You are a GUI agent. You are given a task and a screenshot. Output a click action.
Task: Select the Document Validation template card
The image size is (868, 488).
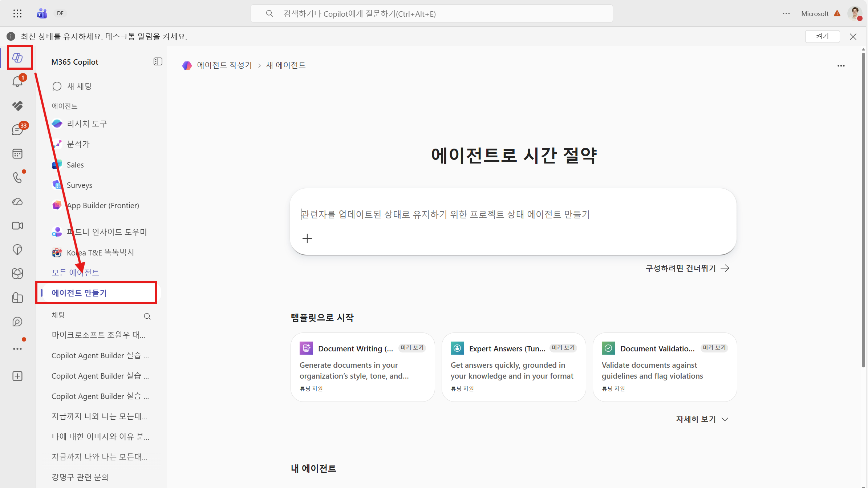665,367
